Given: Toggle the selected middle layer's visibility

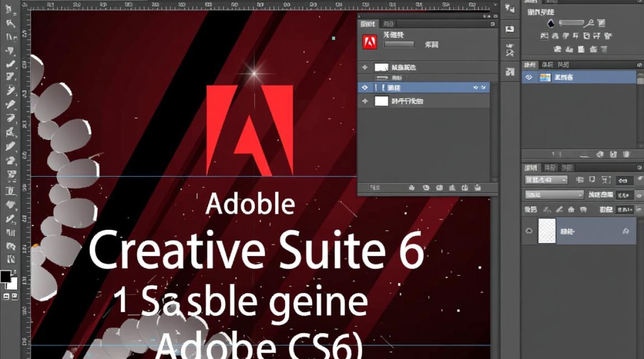Looking at the screenshot, I should pyautogui.click(x=365, y=88).
